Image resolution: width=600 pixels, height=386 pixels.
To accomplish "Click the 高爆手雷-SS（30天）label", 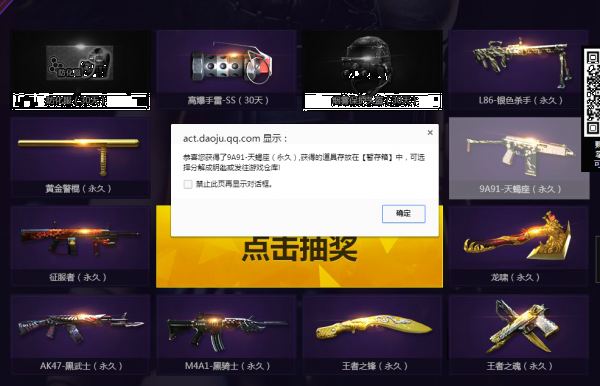I will (228, 101).
